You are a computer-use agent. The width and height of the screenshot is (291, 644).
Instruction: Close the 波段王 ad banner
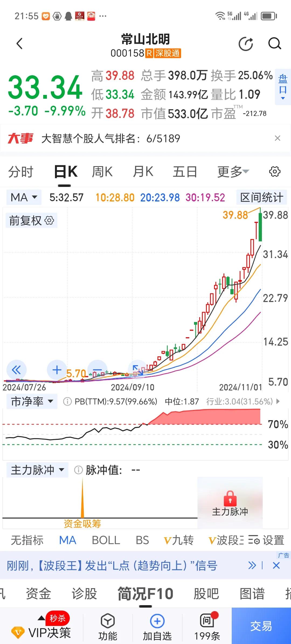(276, 566)
